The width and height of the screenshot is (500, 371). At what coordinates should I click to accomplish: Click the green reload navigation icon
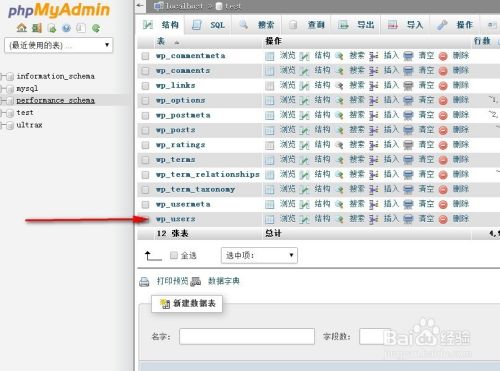point(96,28)
